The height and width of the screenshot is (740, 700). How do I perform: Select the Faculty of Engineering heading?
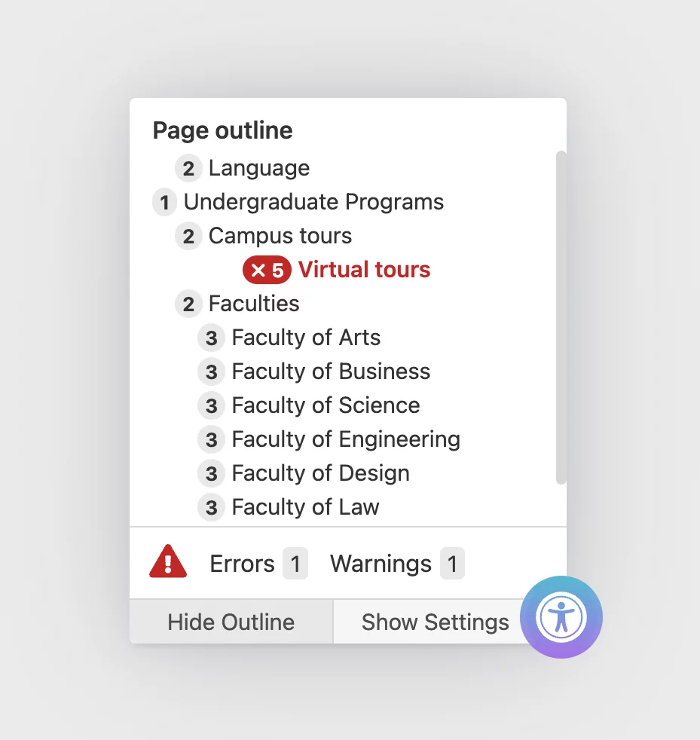(346, 439)
